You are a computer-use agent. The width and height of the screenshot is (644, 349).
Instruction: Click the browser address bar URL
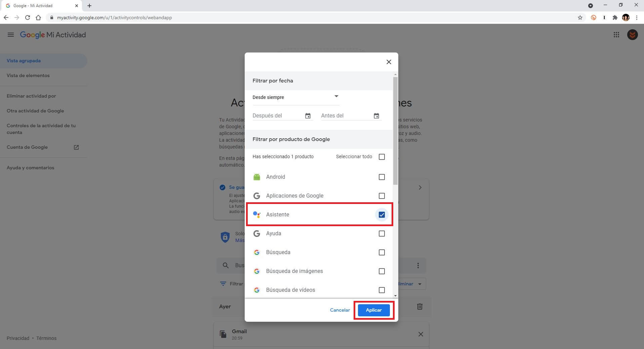(114, 18)
